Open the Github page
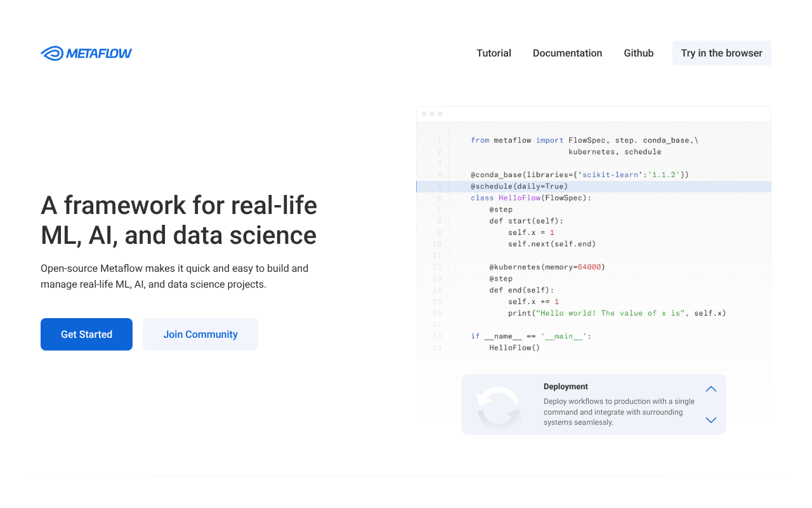The width and height of the screenshot is (812, 508). (x=638, y=53)
